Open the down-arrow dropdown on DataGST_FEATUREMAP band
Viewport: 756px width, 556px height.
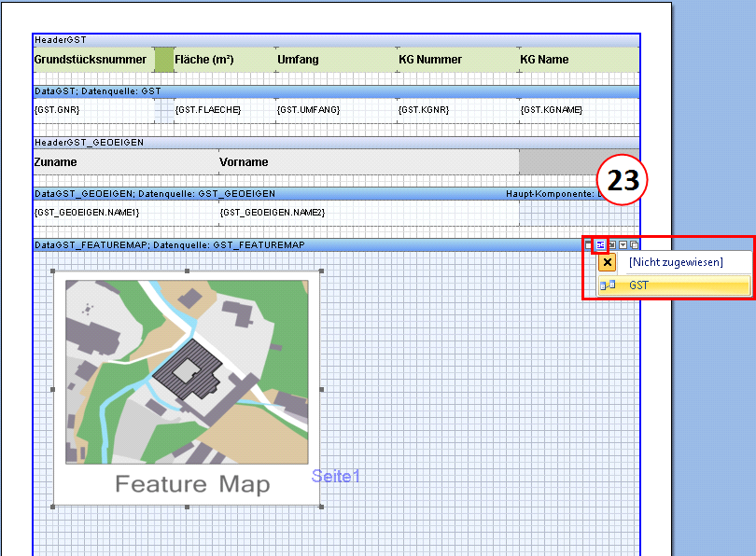pyautogui.click(x=623, y=245)
